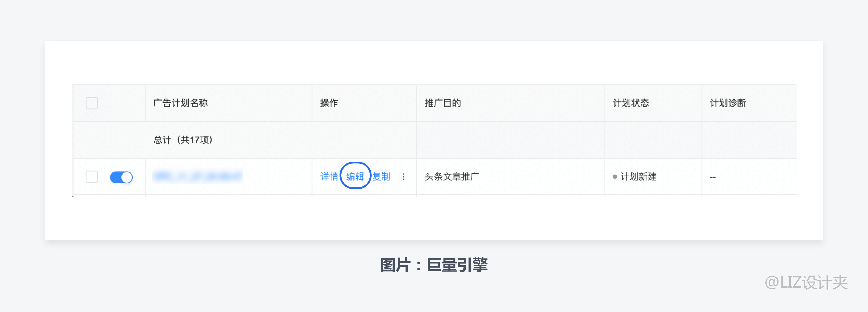868x312 pixels.
Task: Turn off the blue plan switch
Action: (121, 177)
